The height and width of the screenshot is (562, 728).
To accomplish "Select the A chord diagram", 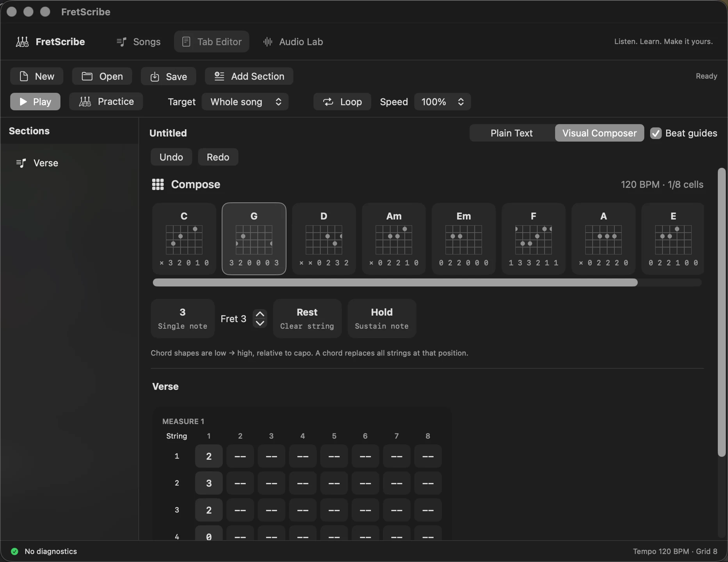I will pyautogui.click(x=603, y=239).
